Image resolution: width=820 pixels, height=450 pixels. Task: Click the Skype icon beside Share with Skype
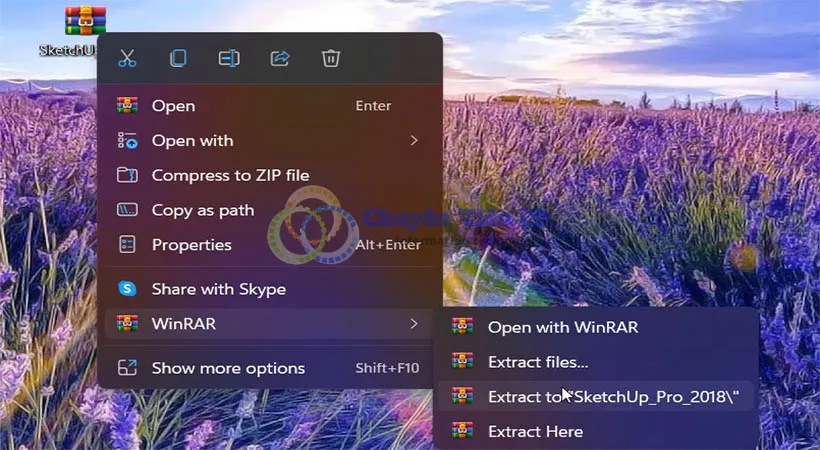tap(127, 289)
